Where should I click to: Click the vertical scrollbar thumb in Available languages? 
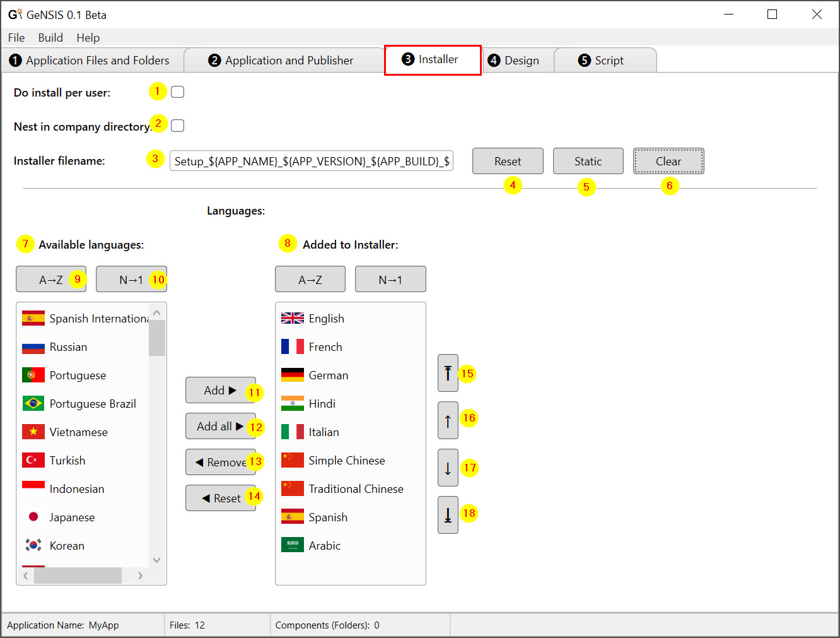point(157,338)
